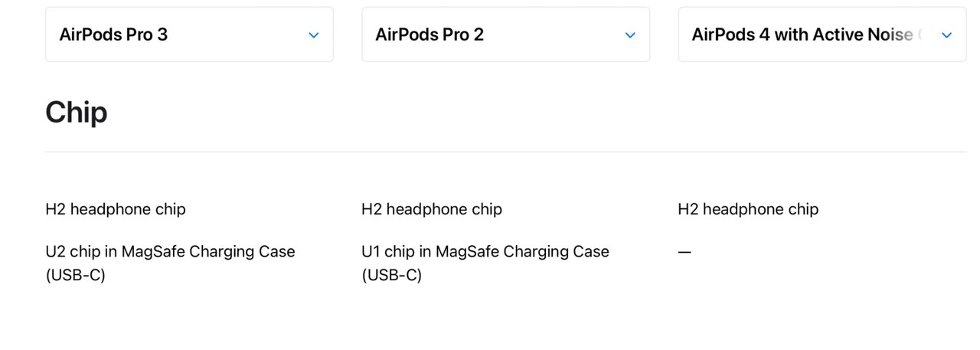Click the (USB-C) text below the U1 chip line
The width and height of the screenshot is (980, 350).
click(x=391, y=275)
